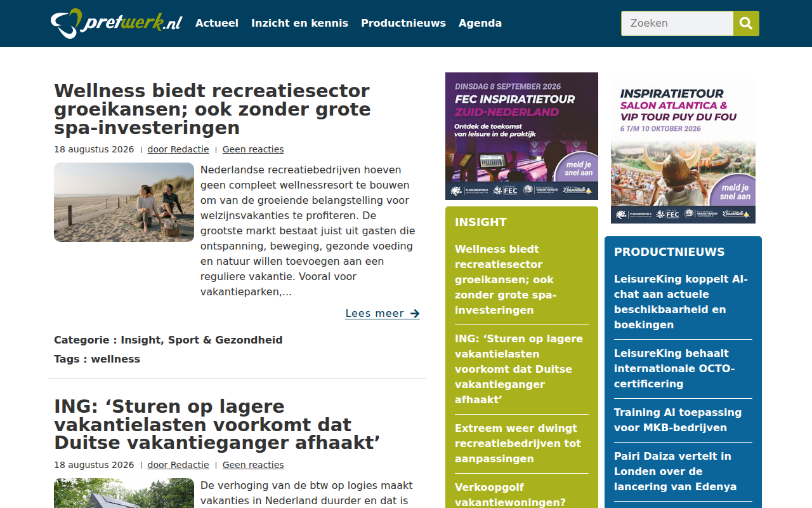Open the ING article thumbnail image
Screen dimensions: 812x508
(124, 493)
